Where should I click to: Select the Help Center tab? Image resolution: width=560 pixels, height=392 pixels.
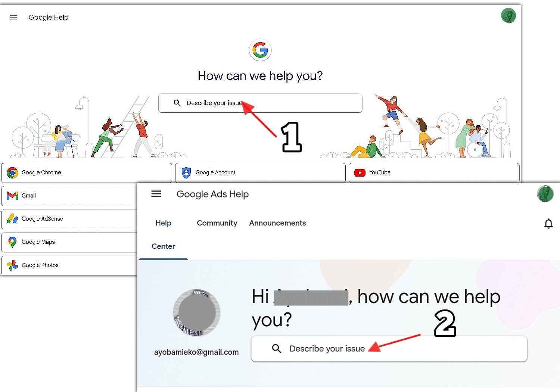pos(163,234)
